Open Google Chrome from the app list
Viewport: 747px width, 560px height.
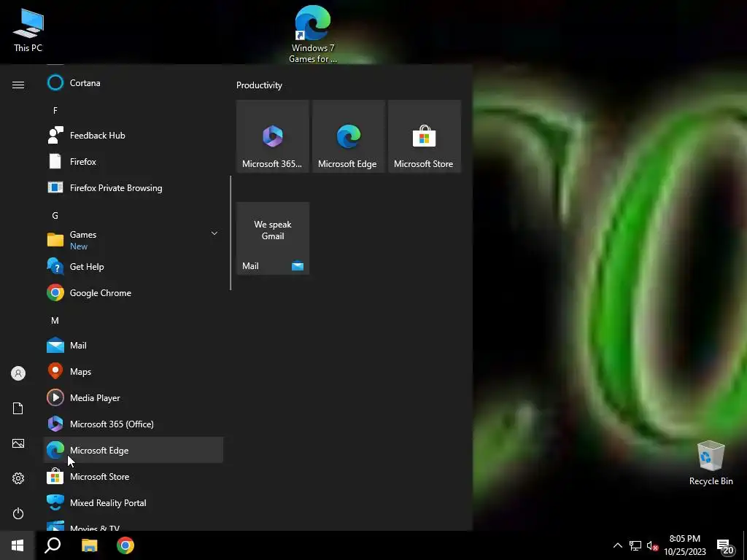(133, 293)
